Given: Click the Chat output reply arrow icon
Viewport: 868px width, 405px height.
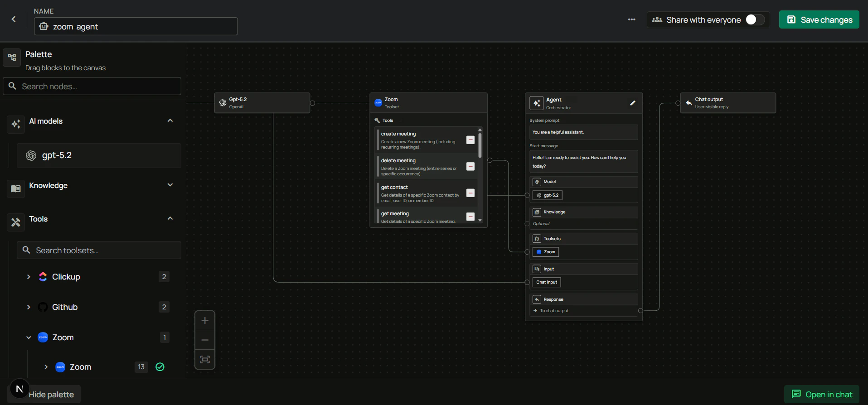Looking at the screenshot, I should click(x=689, y=103).
